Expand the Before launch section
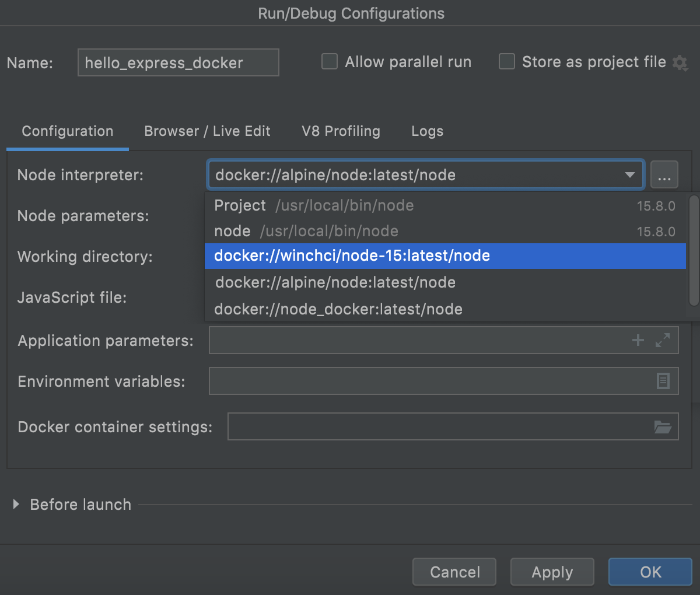 click(x=16, y=505)
